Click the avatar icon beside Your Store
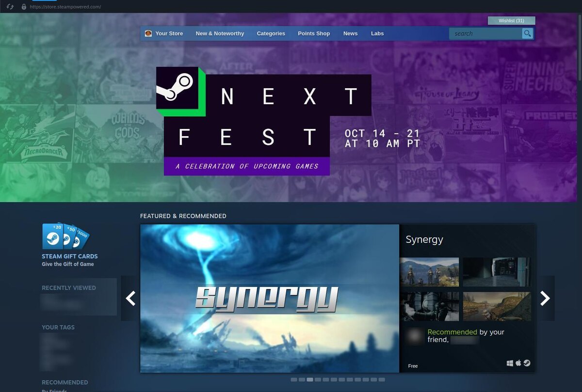The image size is (582, 392). 148,33
